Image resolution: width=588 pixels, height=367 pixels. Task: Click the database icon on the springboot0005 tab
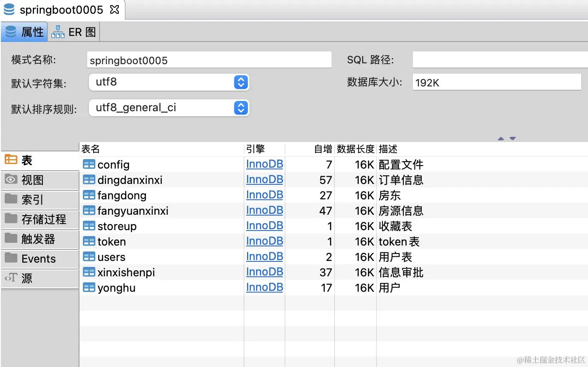tap(9, 9)
